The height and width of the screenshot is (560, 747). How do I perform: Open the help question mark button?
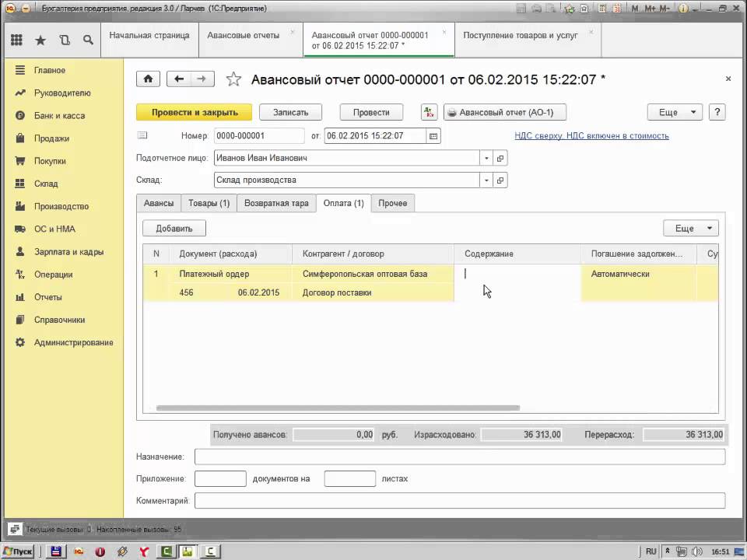point(717,112)
